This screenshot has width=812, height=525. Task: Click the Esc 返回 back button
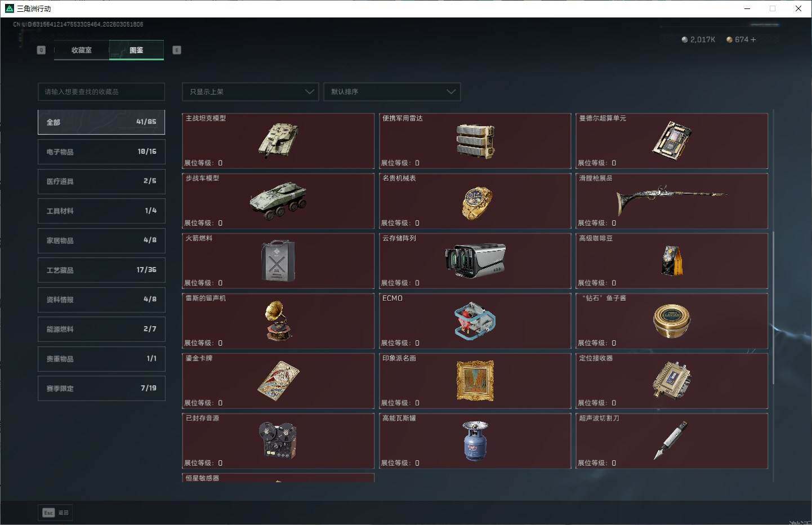click(55, 513)
